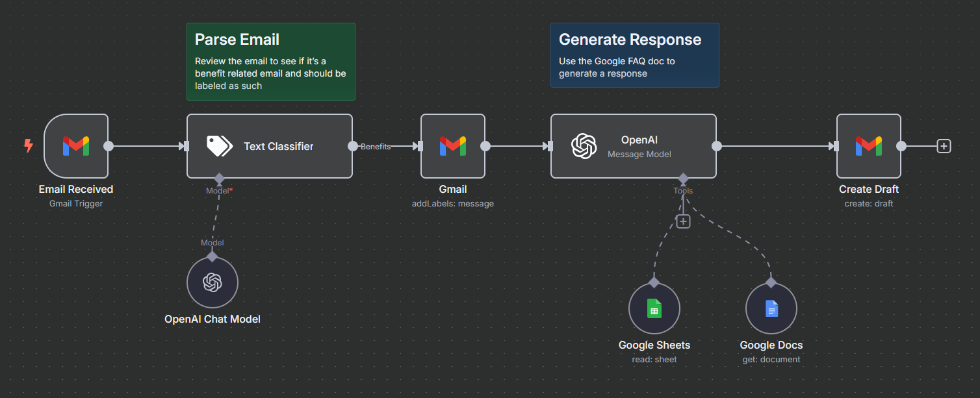Screen dimensions: 980x398
Task: Click the "addLabels: message" subtitle
Action: point(453,203)
